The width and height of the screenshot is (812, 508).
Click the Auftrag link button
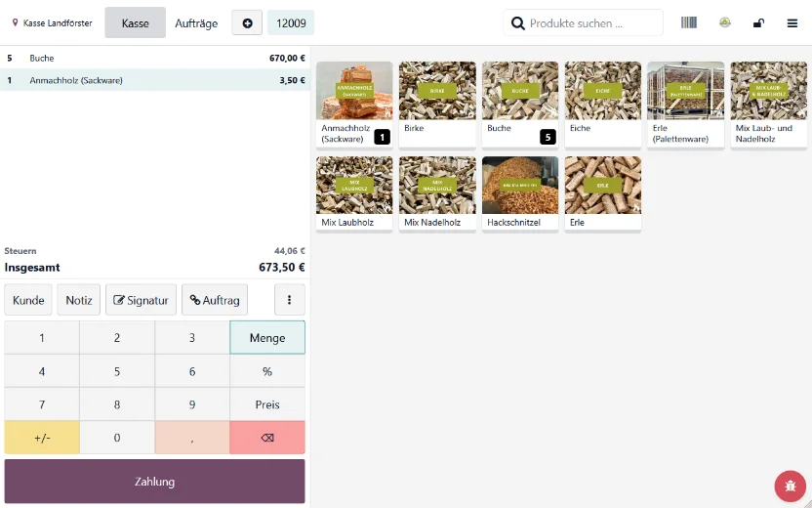click(215, 300)
